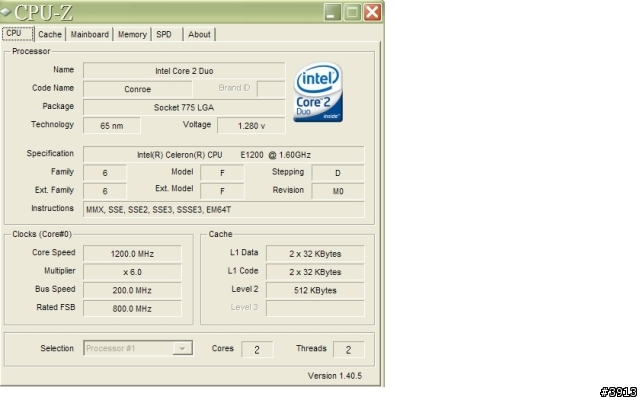Click the Code Name value 'Conroe'
This screenshot has height=400, width=640.
pos(138,89)
